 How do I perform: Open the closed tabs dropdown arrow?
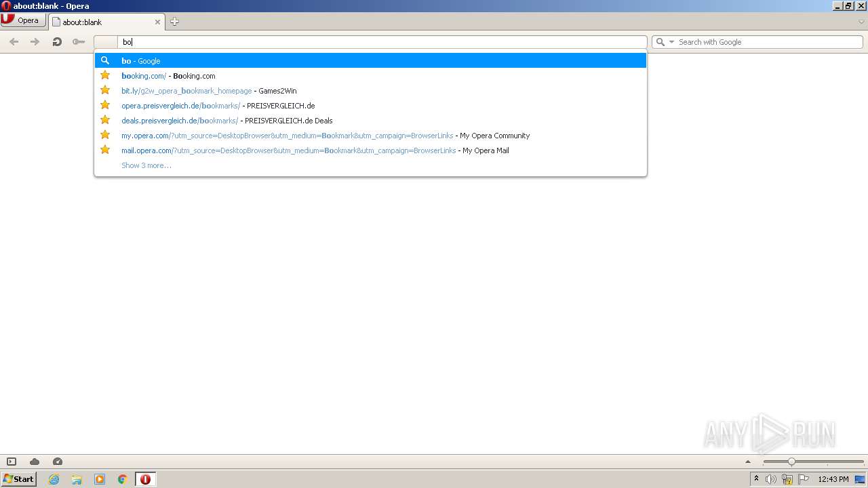(861, 22)
